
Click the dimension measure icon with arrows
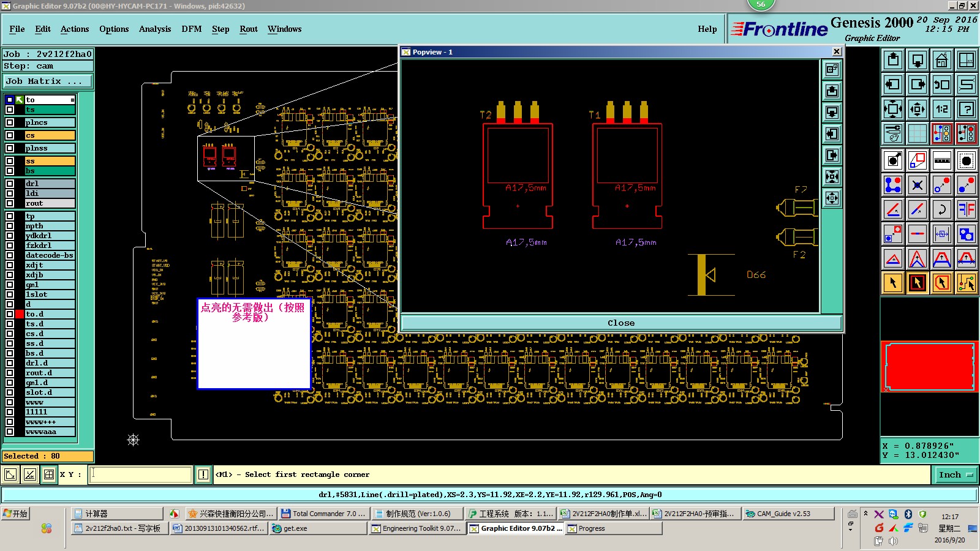click(942, 234)
